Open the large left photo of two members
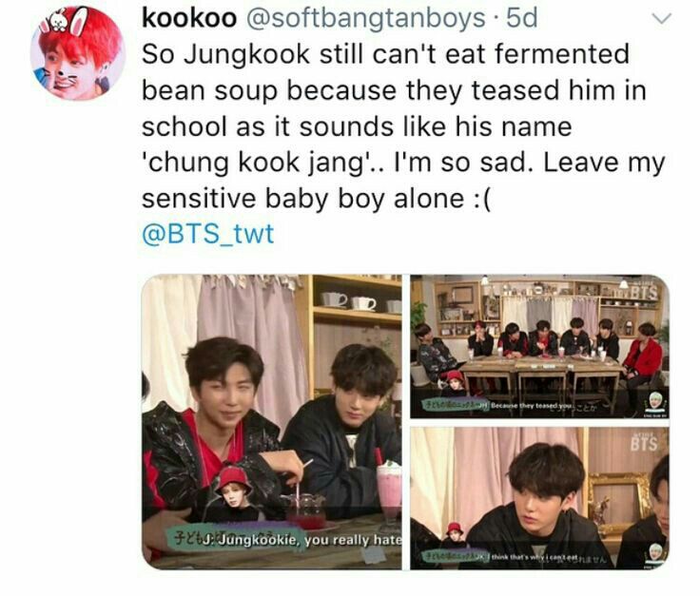 tap(271, 422)
